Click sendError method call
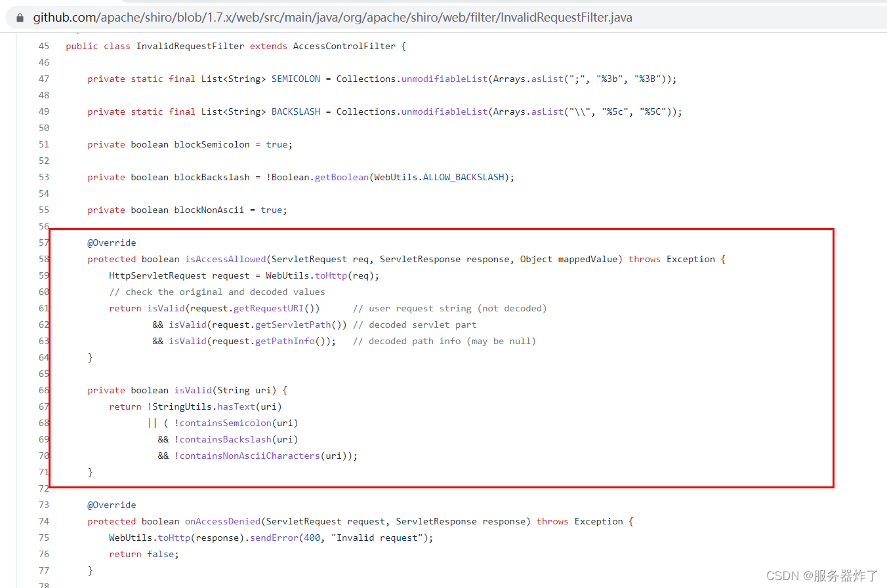The image size is (887, 588). click(274, 538)
